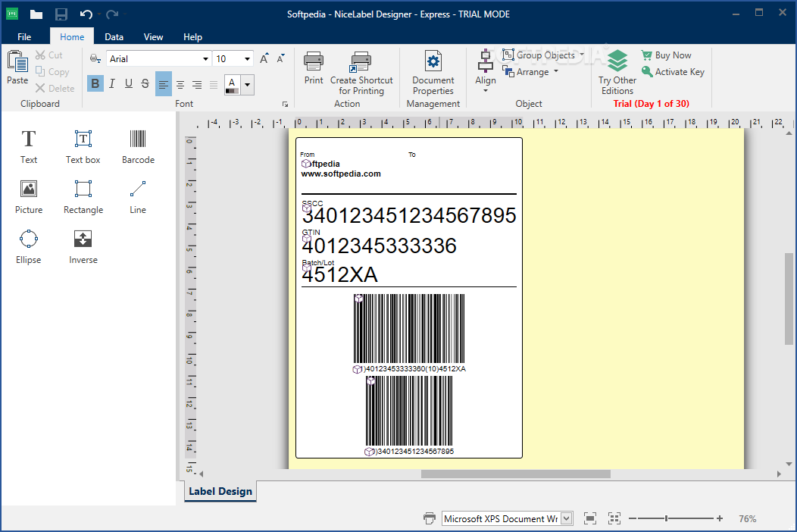
Task: Select the Rectangle tool
Action: (x=83, y=197)
